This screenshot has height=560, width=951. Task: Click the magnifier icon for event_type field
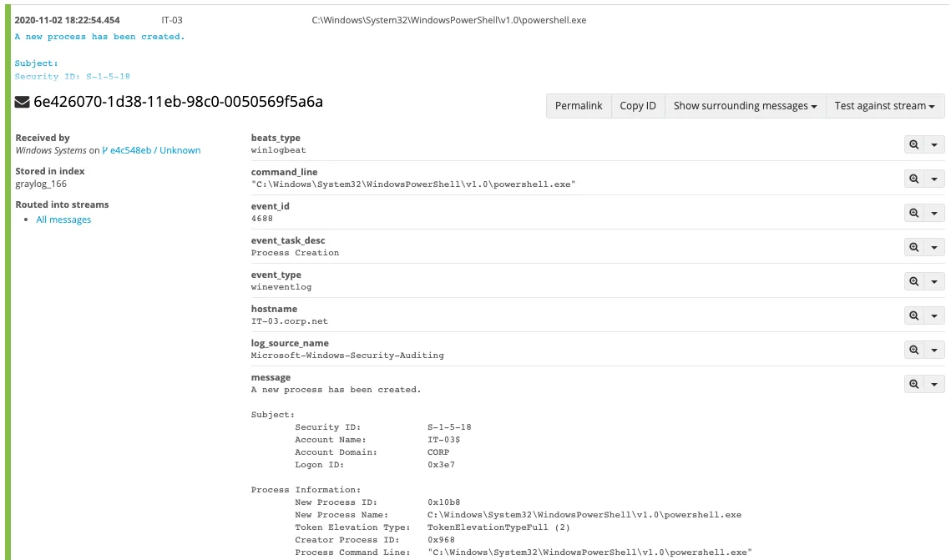tap(914, 281)
